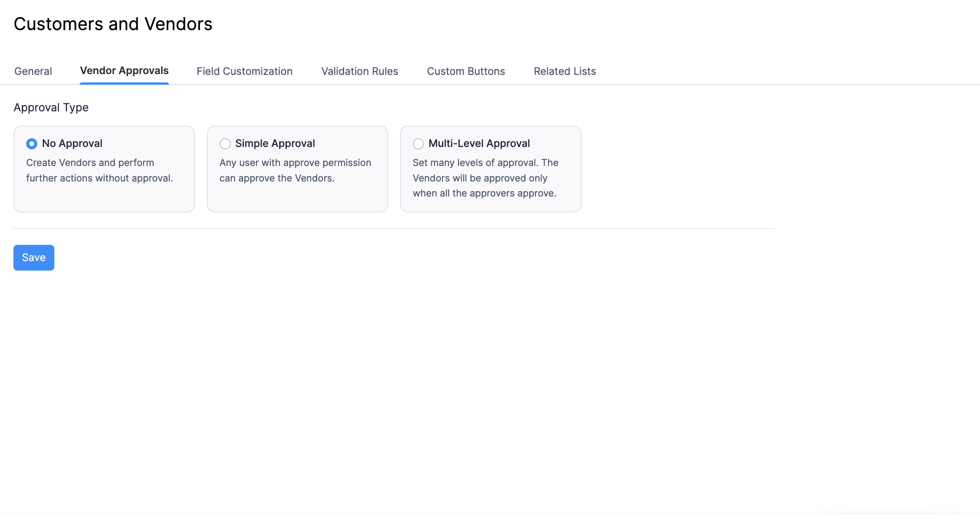Return to the Vendor Approvals tab
Screen dimensions: 980x515
coord(124,71)
